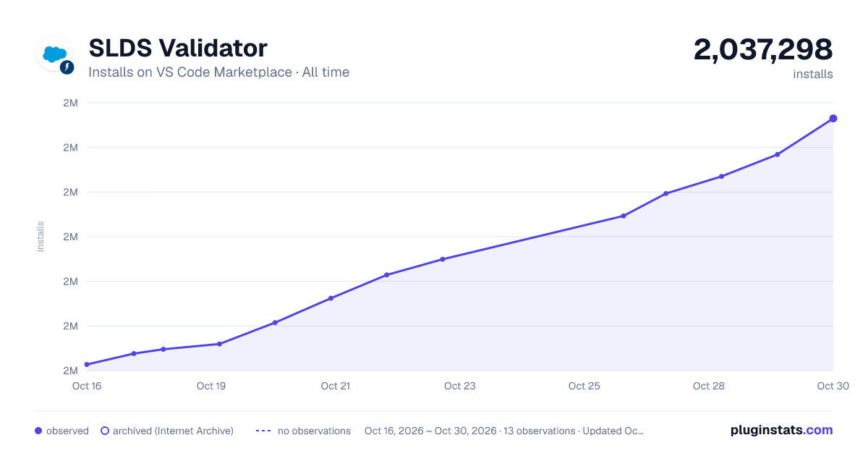Click the Oct 19 x-axis label

[211, 386]
